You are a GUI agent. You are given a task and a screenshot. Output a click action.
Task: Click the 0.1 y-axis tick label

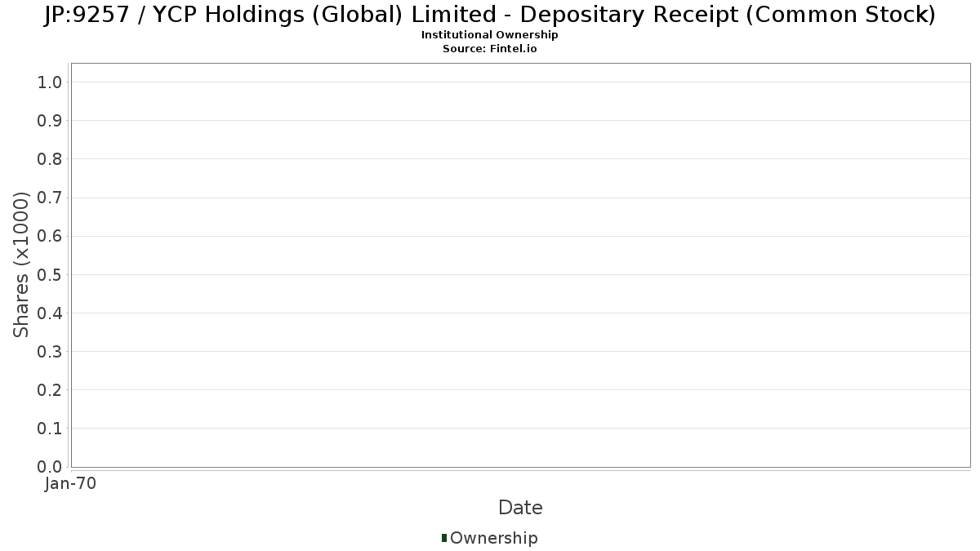[x=50, y=428]
